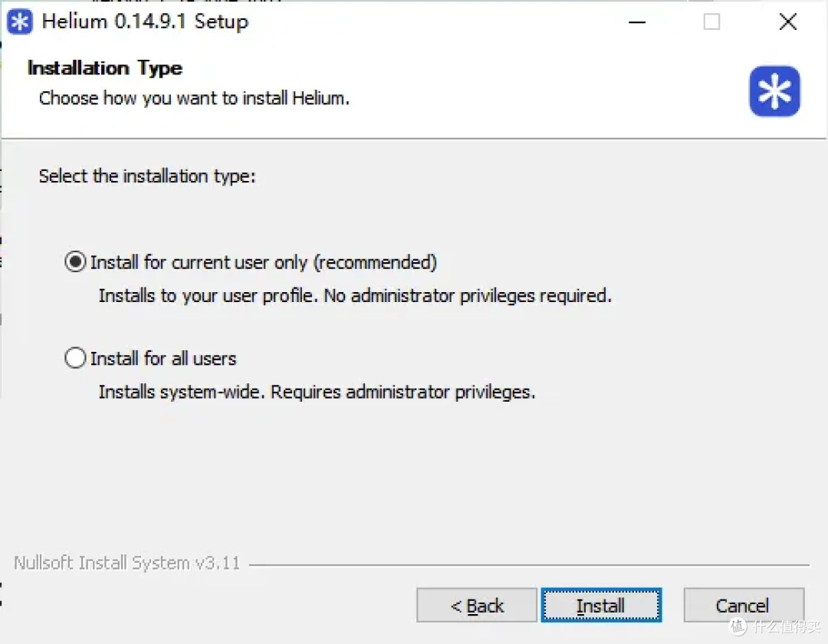Minimize the Helium Setup window

(637, 22)
